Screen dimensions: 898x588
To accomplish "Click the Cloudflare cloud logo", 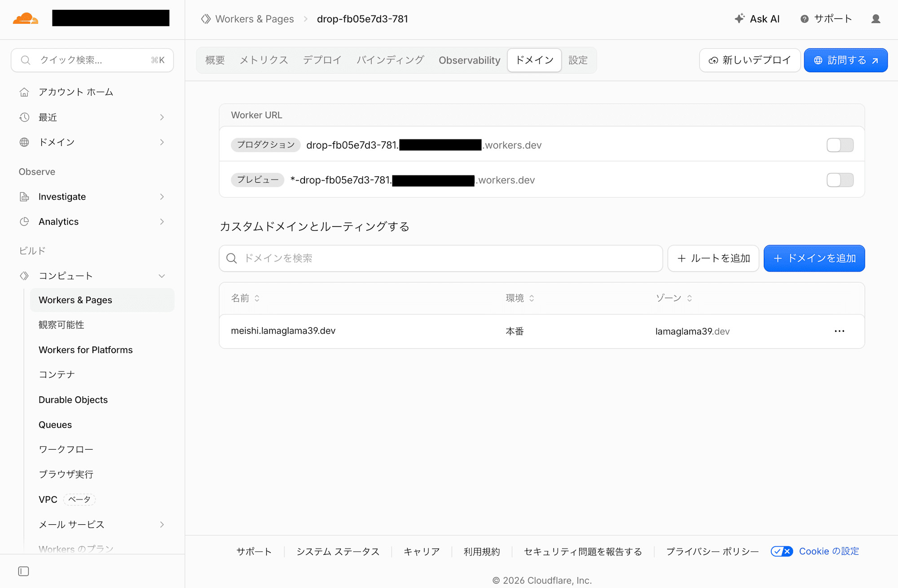I will pos(26,19).
